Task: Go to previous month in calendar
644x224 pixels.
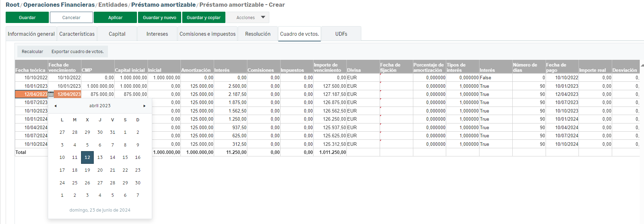Action: click(56, 106)
